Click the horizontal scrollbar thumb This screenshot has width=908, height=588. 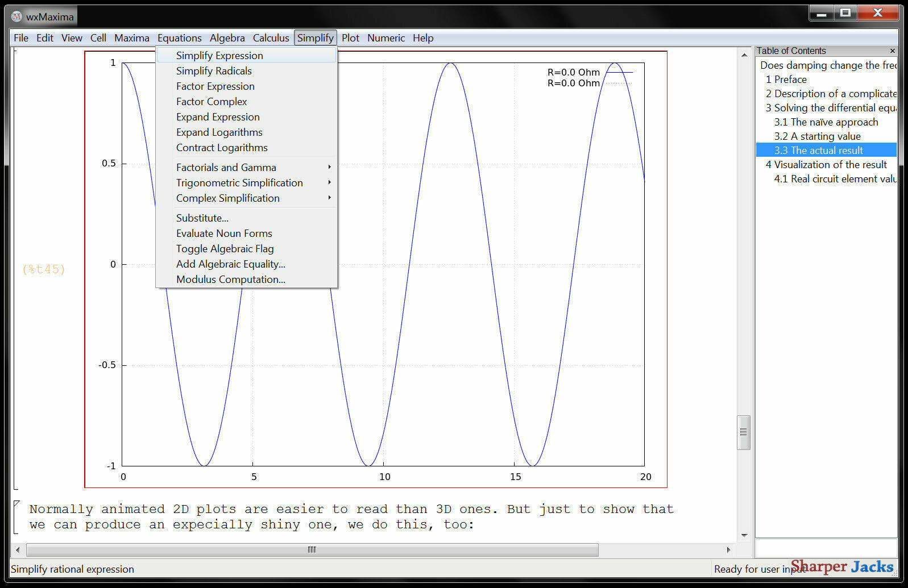[x=312, y=549]
